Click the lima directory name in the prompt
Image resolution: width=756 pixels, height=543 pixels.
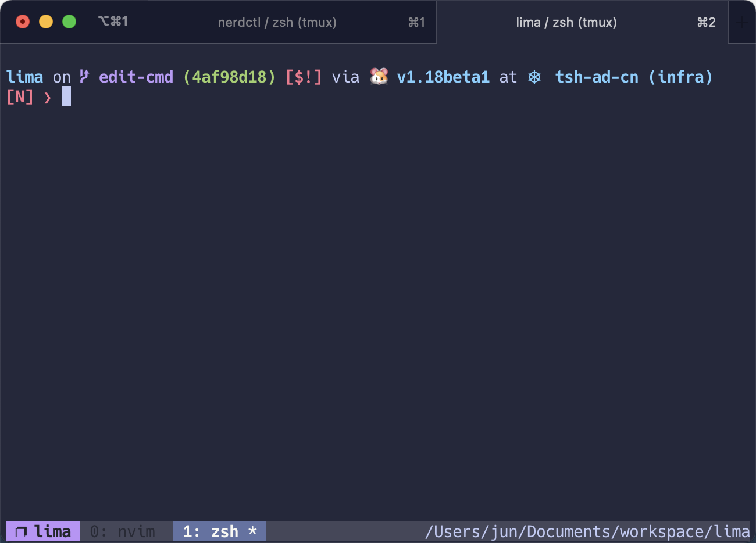pyautogui.click(x=24, y=77)
